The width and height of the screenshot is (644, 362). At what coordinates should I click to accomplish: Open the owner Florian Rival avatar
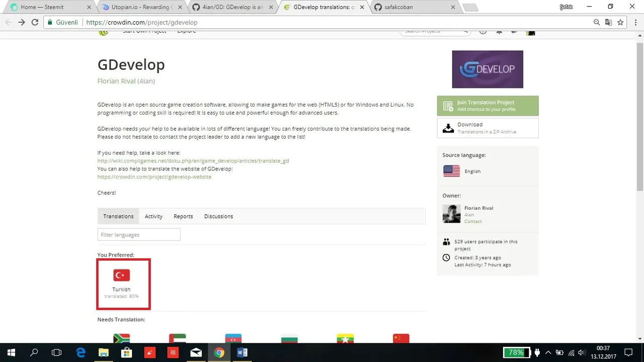point(451,214)
